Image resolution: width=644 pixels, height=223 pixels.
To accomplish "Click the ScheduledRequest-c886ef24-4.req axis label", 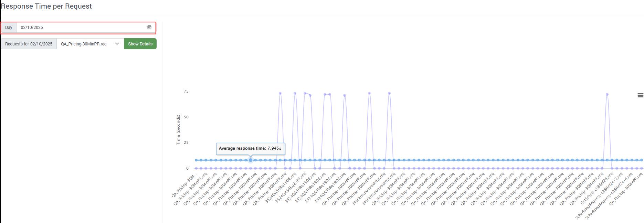I will tap(609, 196).
